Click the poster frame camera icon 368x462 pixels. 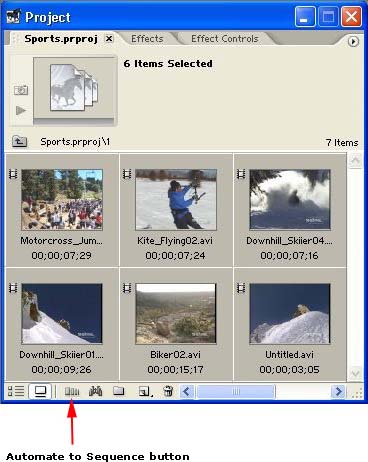(x=21, y=90)
